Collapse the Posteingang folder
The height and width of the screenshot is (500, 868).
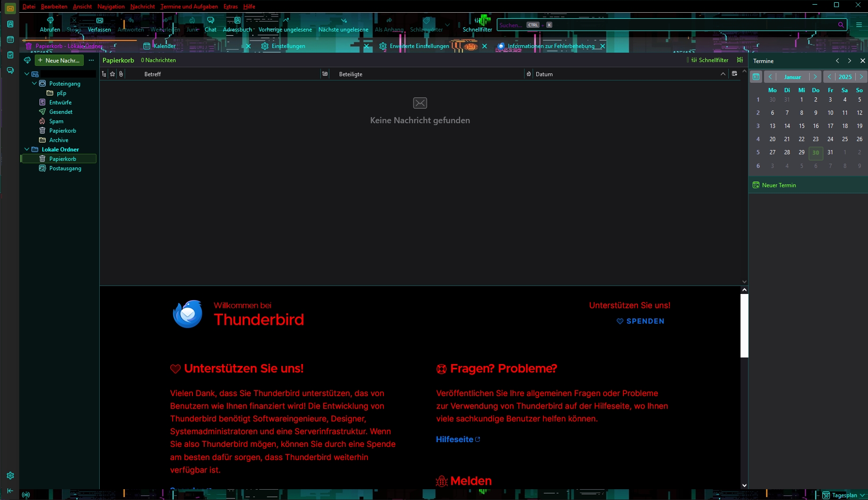click(x=34, y=83)
